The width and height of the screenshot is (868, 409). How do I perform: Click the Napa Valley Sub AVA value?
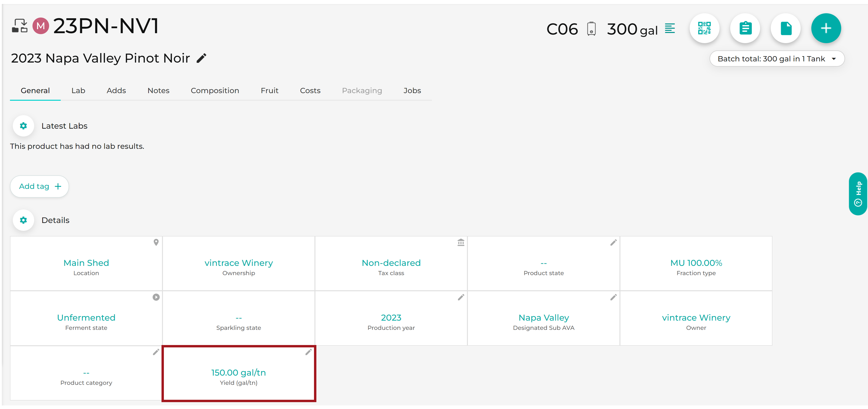point(544,318)
